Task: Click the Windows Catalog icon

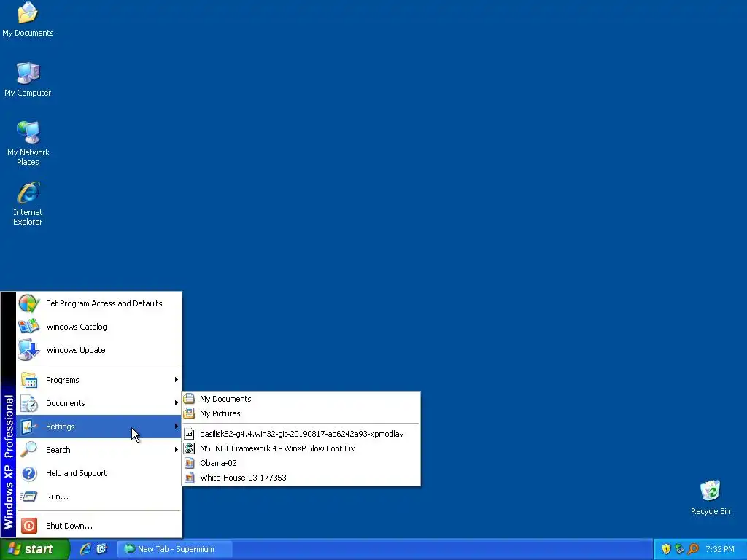Action: tap(28, 327)
